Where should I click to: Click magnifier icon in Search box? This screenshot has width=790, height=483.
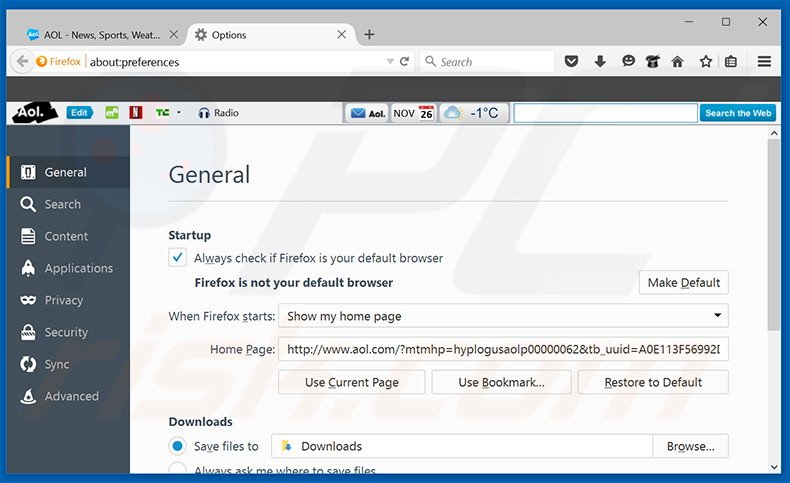(430, 61)
